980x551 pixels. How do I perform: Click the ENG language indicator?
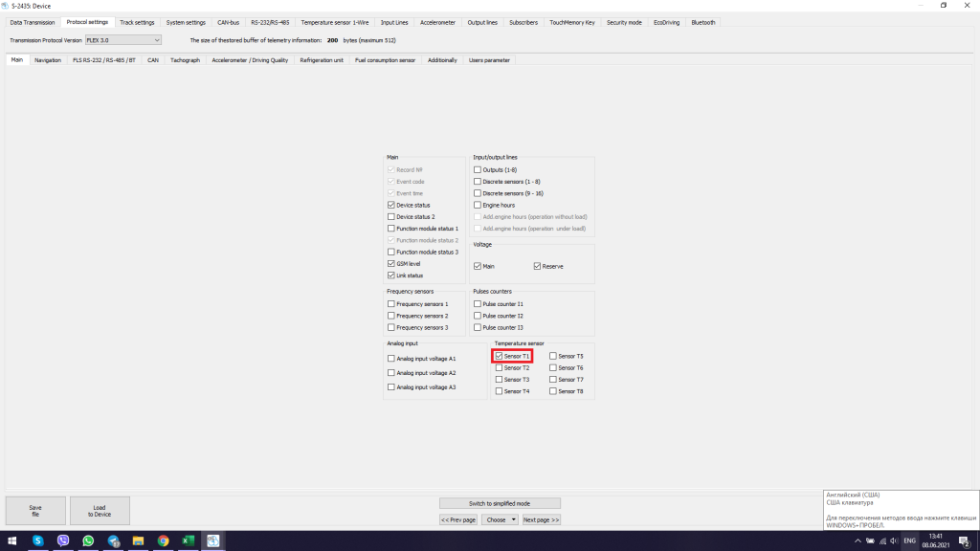click(909, 540)
